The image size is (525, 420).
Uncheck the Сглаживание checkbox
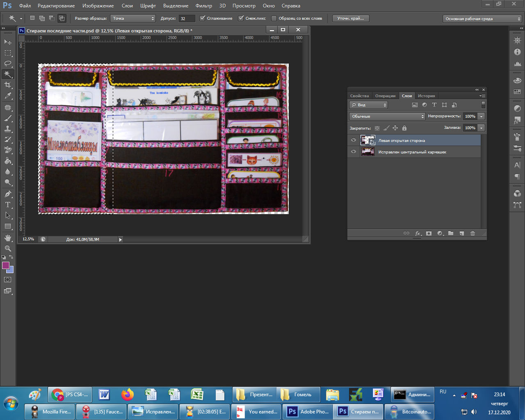[202, 18]
